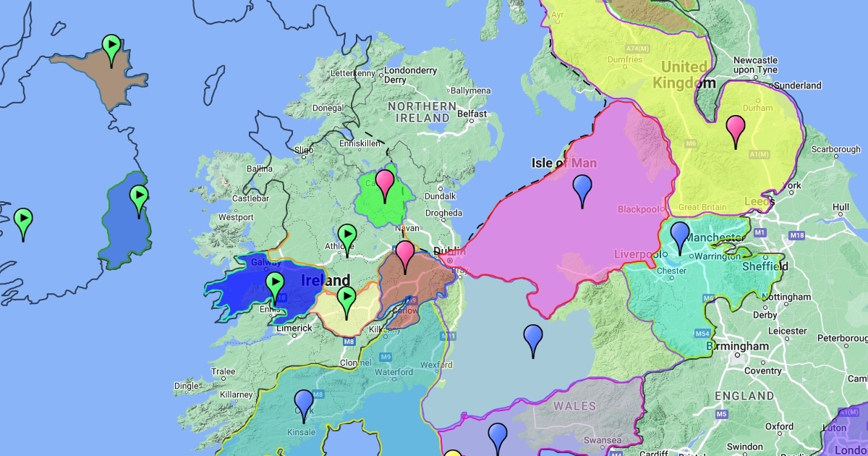Click blue pin above Swansea
This screenshot has height=456, width=868.
pyautogui.click(x=497, y=437)
